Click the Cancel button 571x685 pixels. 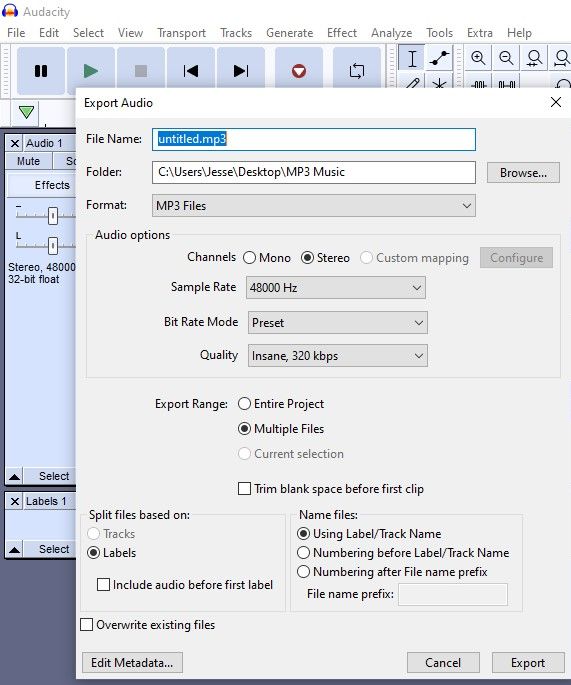coord(443,663)
